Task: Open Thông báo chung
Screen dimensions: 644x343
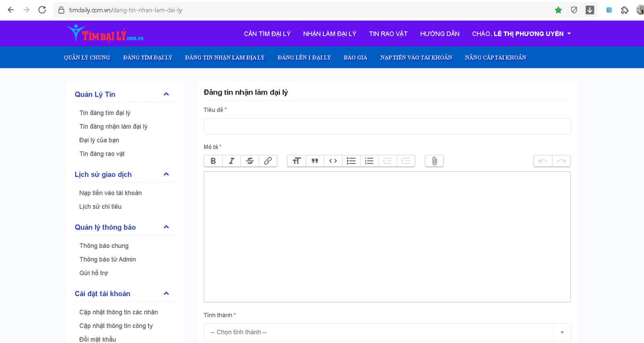Action: (104, 246)
